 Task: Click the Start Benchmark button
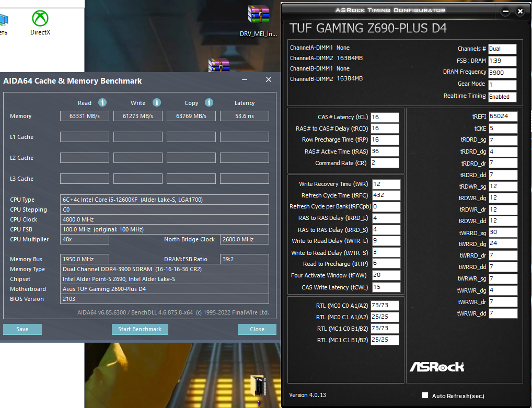[140, 329]
